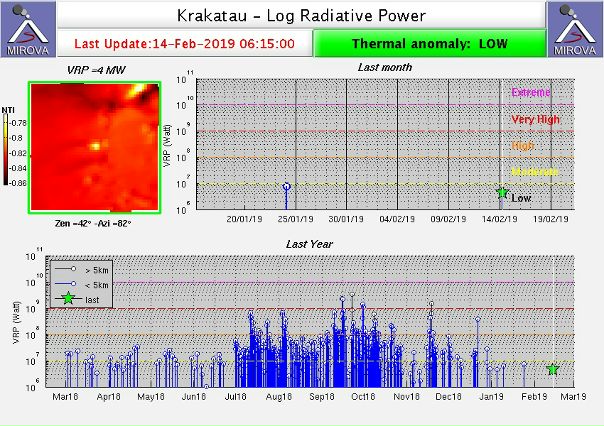Click green star marker in Last month chart
The height and width of the screenshot is (426, 604).
pos(502,193)
